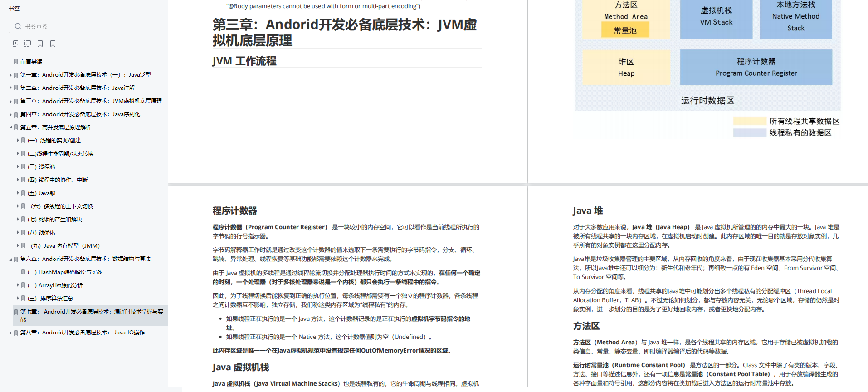Focus the 书签查找 search field
The width and height of the screenshot is (868, 392).
(88, 26)
